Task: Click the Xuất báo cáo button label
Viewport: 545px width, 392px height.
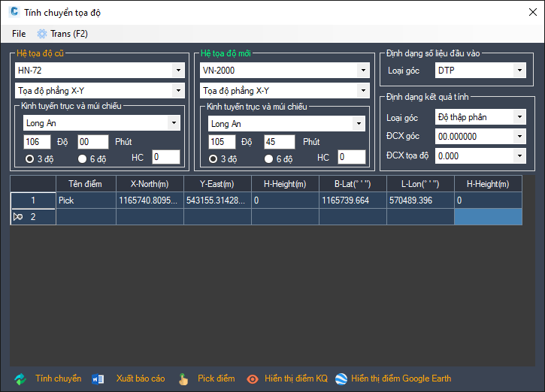Action: (140, 378)
